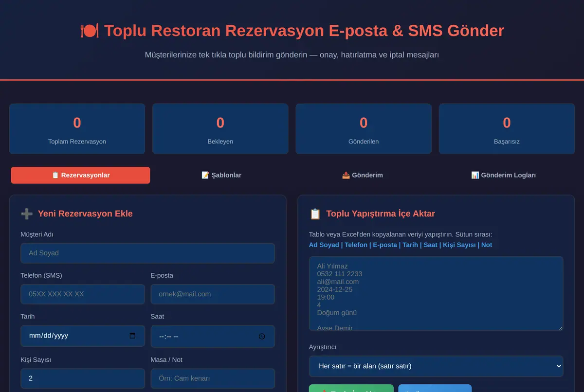Screen dimensions: 584x392
Task: Click the 'Yeni Rezervasyon Ekle' heading
Action: point(85,214)
